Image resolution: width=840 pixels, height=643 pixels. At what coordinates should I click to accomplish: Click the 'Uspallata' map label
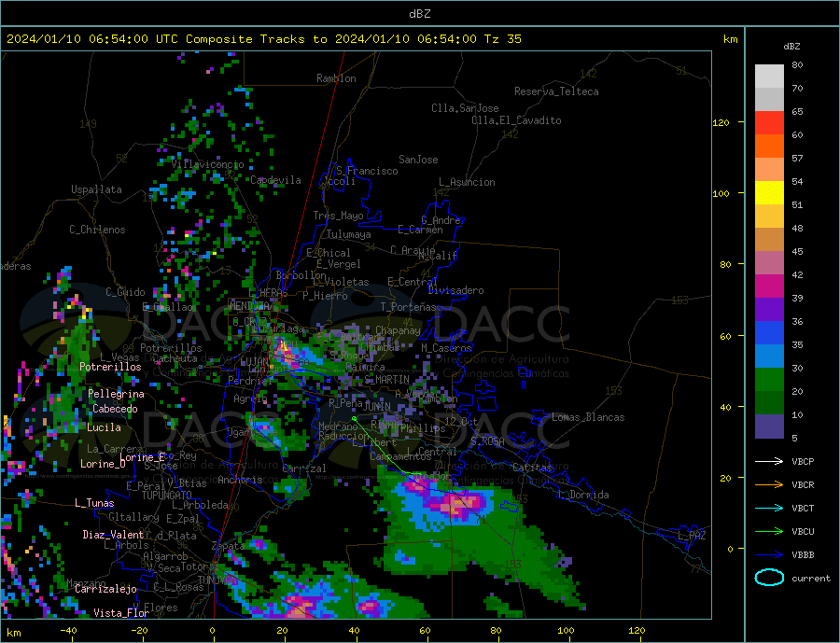coord(96,189)
